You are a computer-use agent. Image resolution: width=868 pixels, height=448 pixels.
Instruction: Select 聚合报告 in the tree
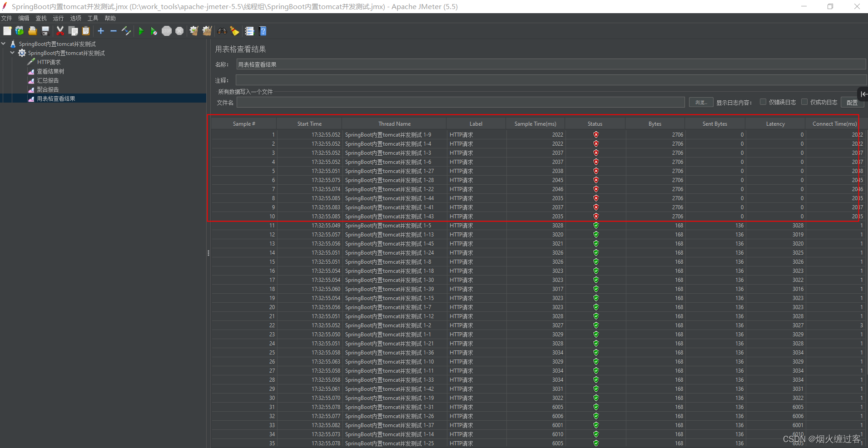click(48, 89)
